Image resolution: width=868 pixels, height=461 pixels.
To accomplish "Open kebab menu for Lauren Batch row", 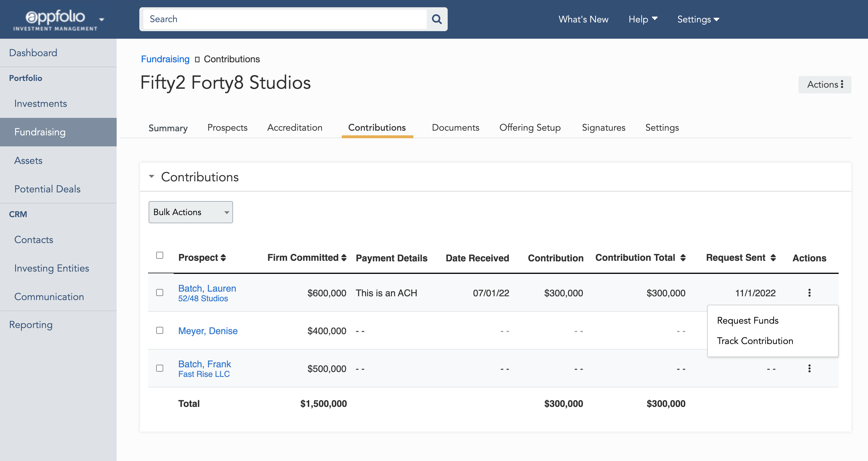I will click(809, 293).
